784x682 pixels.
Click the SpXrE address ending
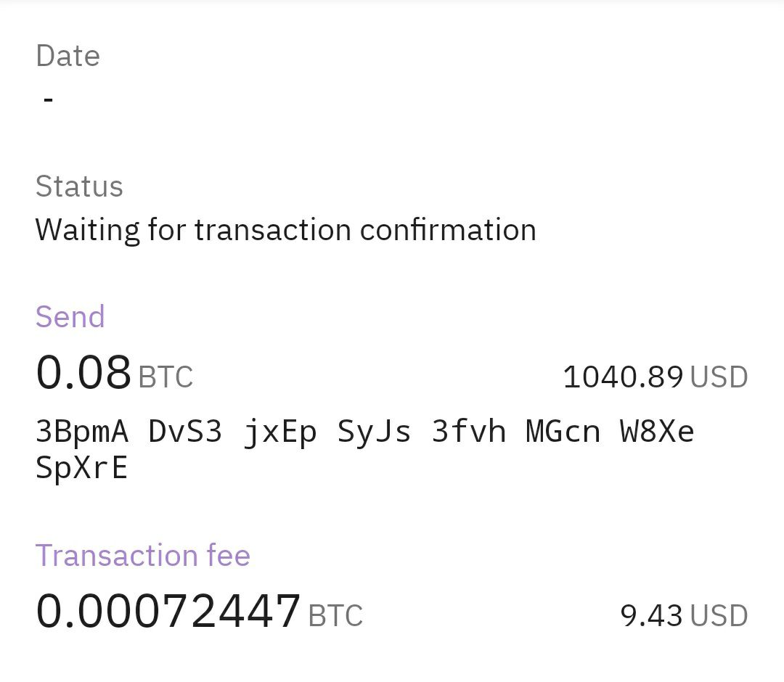(x=81, y=469)
